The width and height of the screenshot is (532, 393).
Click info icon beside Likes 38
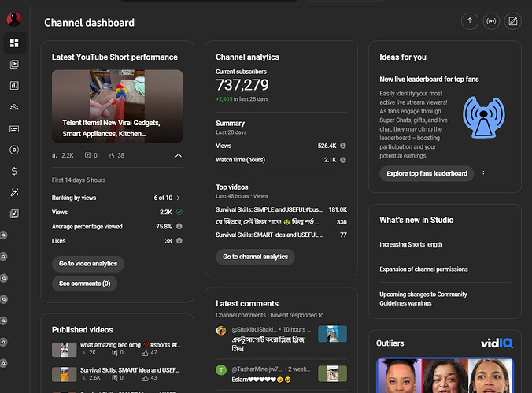click(179, 240)
